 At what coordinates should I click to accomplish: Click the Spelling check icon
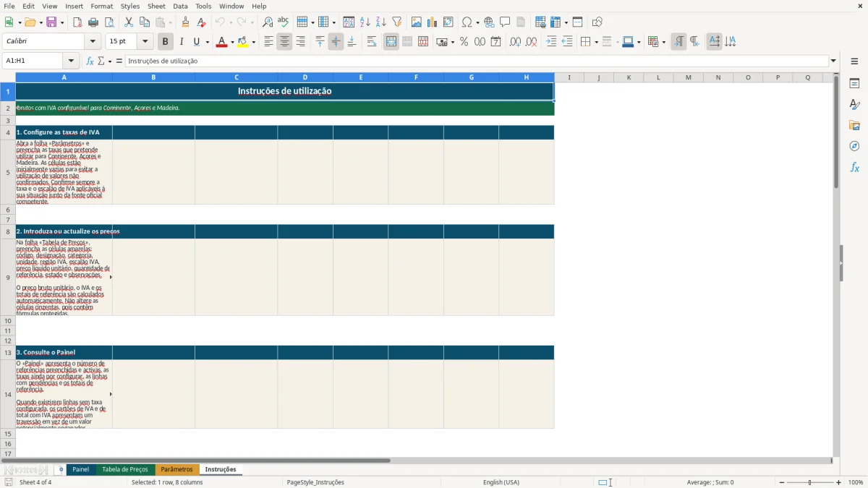[x=284, y=22]
